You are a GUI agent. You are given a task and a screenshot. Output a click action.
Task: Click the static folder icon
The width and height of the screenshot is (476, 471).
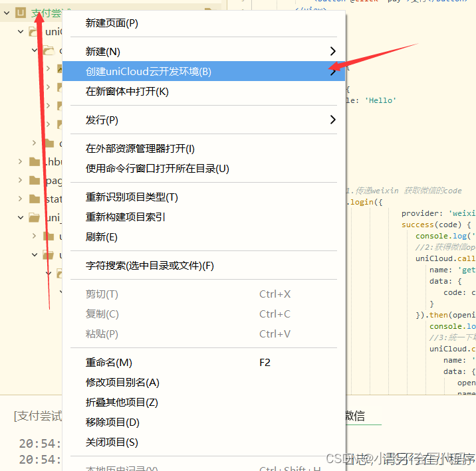[x=35, y=199]
